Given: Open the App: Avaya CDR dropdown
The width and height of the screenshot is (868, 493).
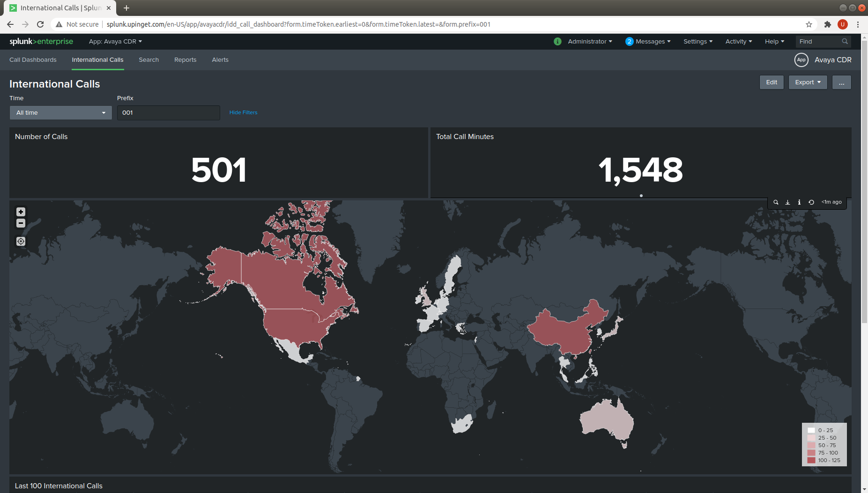Looking at the screenshot, I should 115,41.
